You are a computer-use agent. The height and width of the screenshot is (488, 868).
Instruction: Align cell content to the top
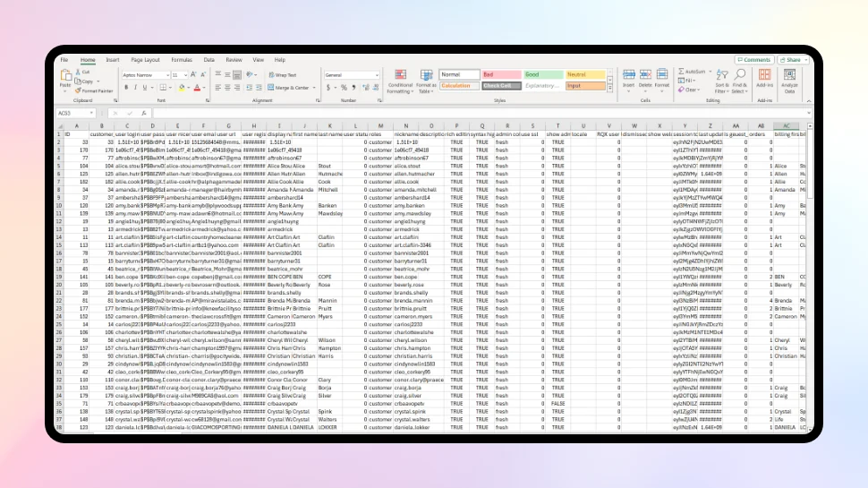[x=218, y=75]
